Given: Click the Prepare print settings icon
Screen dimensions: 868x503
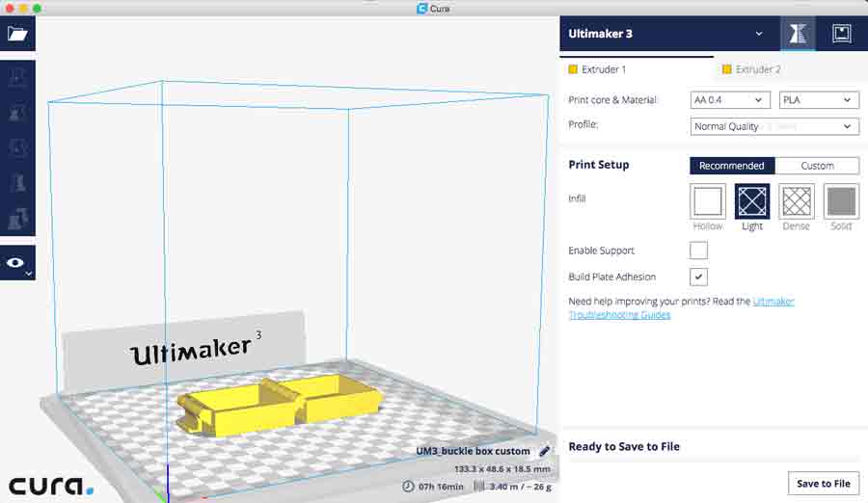Looking at the screenshot, I should (x=797, y=34).
